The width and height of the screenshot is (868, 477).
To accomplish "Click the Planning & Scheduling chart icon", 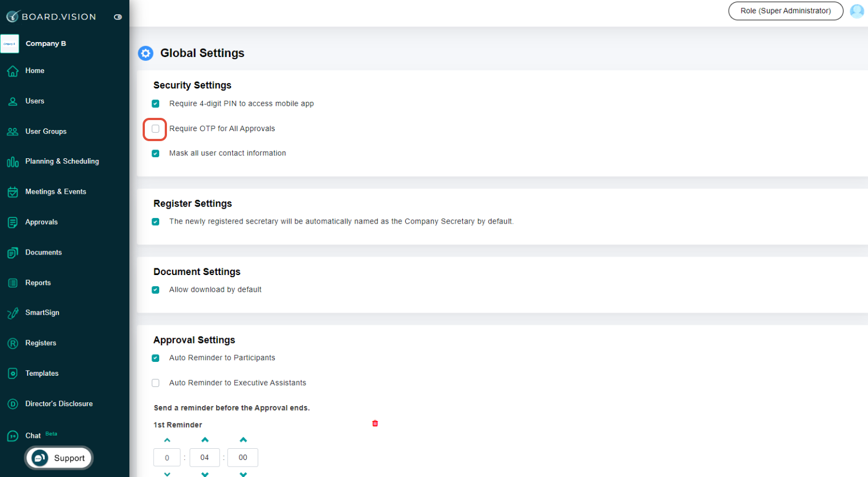I will [13, 162].
